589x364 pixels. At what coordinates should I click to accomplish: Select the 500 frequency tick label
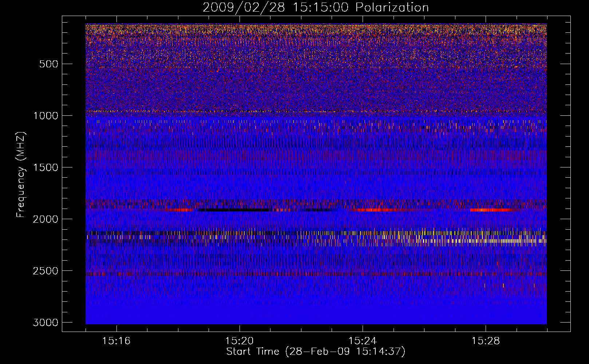48,64
